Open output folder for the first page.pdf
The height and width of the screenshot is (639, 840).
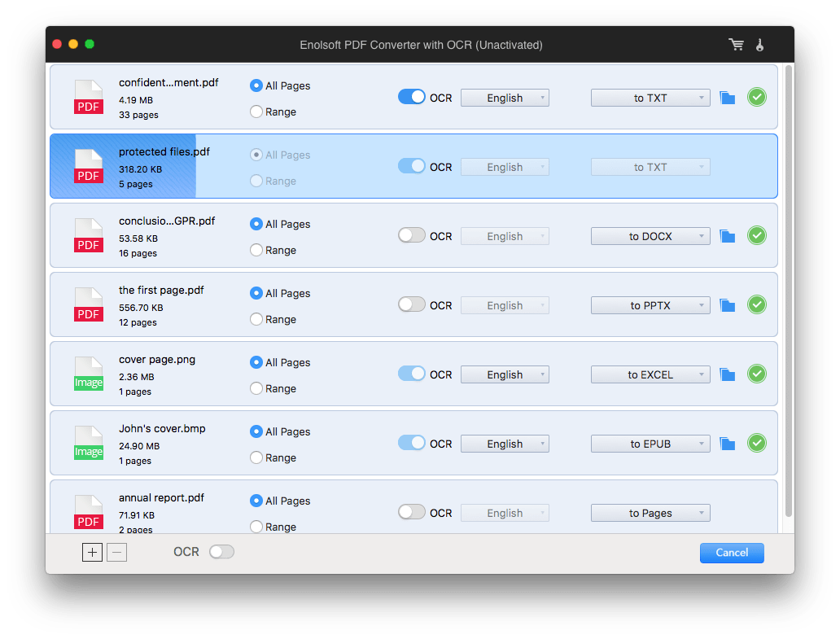[727, 304]
